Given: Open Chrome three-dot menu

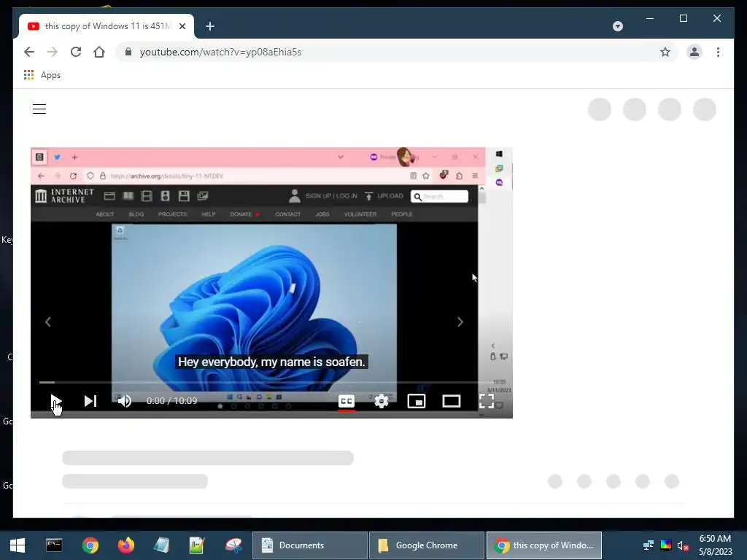Looking at the screenshot, I should tap(718, 52).
